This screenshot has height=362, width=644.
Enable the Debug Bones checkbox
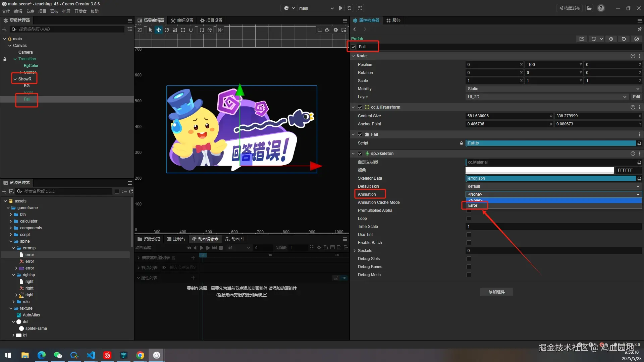click(x=469, y=267)
